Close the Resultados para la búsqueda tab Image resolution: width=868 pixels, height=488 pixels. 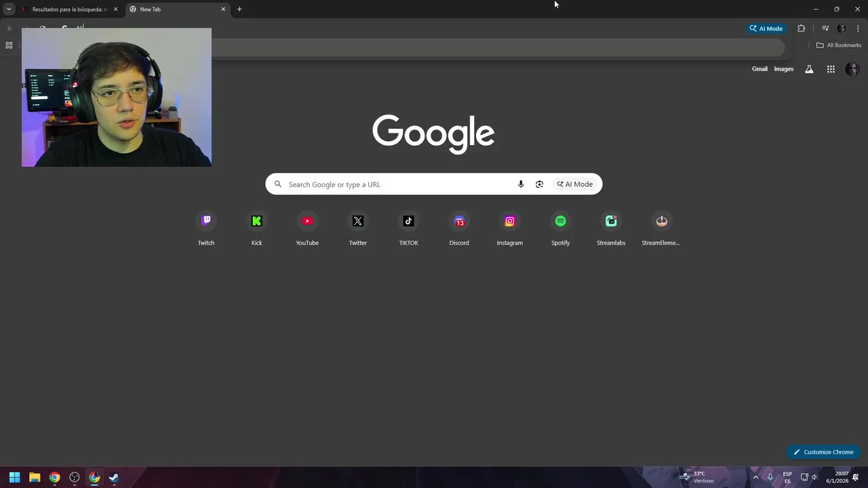tap(115, 9)
